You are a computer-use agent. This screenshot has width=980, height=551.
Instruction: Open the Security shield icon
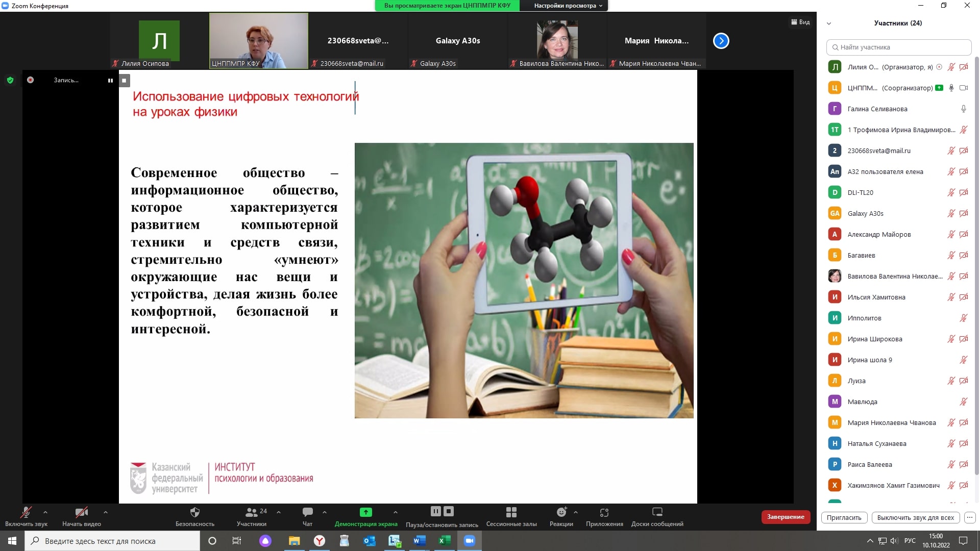[194, 512]
